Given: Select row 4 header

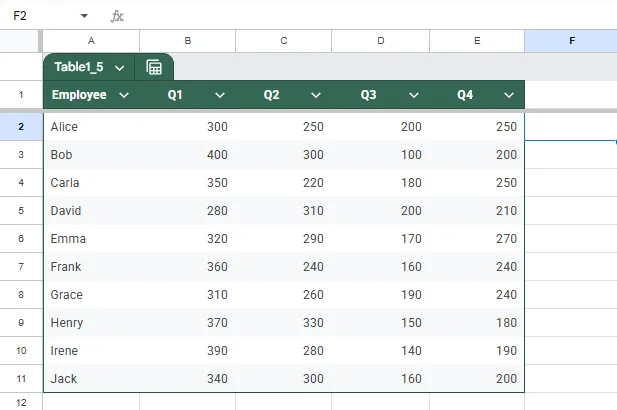Looking at the screenshot, I should [x=21, y=183].
